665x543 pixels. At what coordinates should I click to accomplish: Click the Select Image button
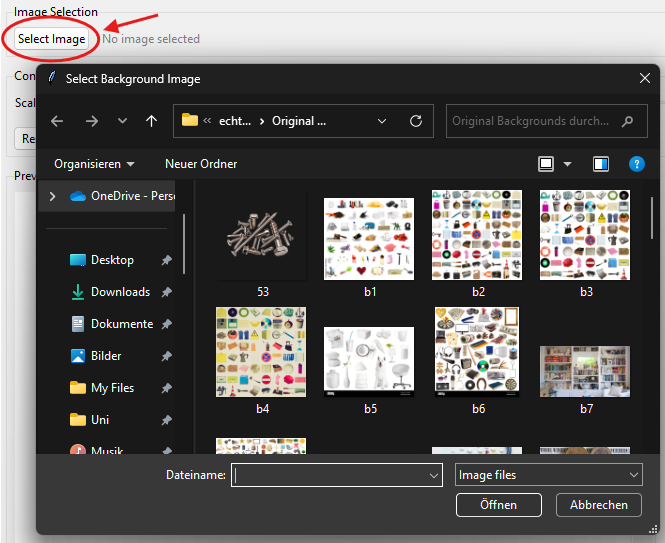(x=51, y=39)
